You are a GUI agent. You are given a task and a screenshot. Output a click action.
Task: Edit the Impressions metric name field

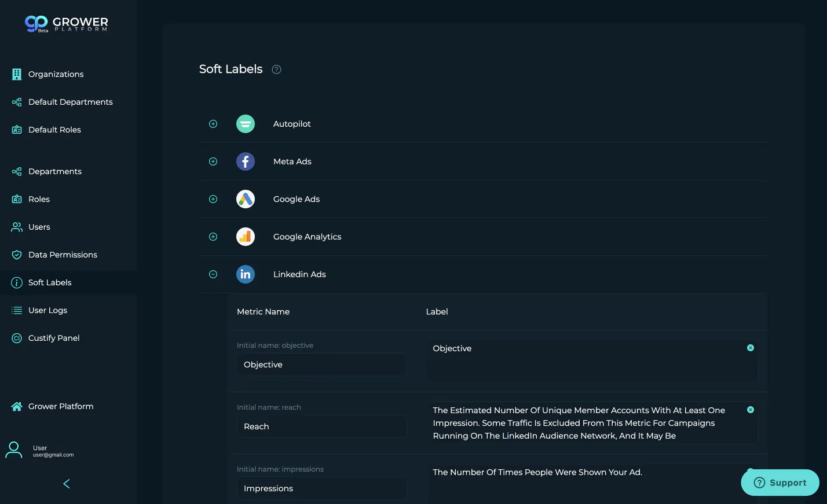pyautogui.click(x=321, y=488)
